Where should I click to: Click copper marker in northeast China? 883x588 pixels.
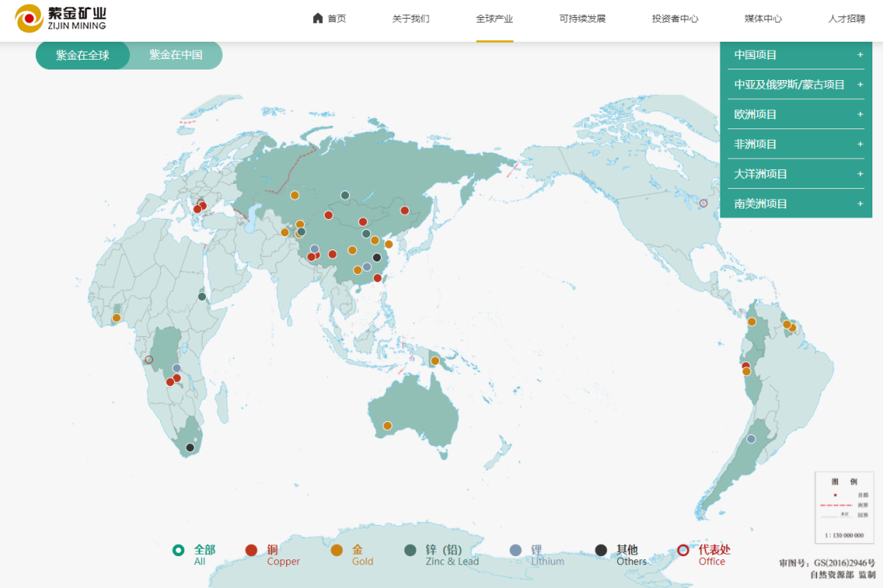tap(405, 211)
